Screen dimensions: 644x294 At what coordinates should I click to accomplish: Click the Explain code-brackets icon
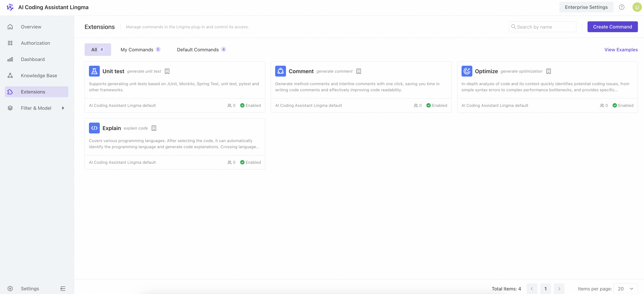click(94, 128)
